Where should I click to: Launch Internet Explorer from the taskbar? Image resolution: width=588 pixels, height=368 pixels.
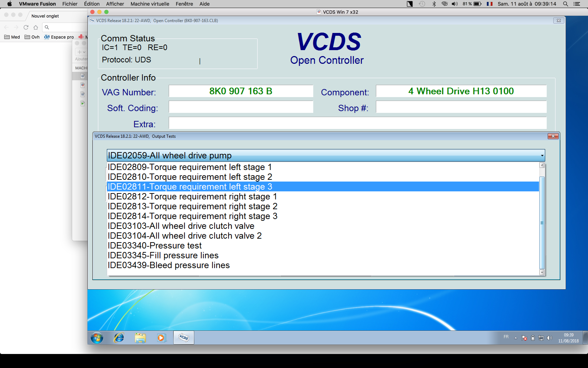(119, 338)
